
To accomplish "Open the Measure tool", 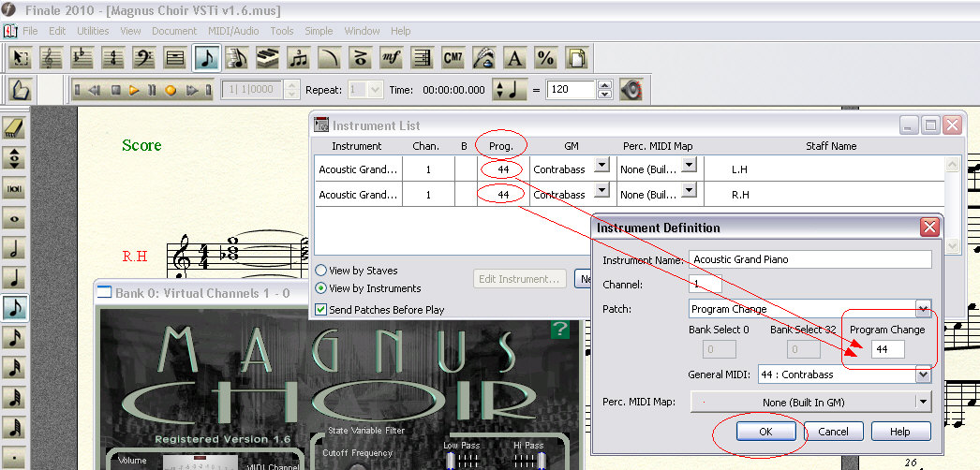I will tap(174, 58).
